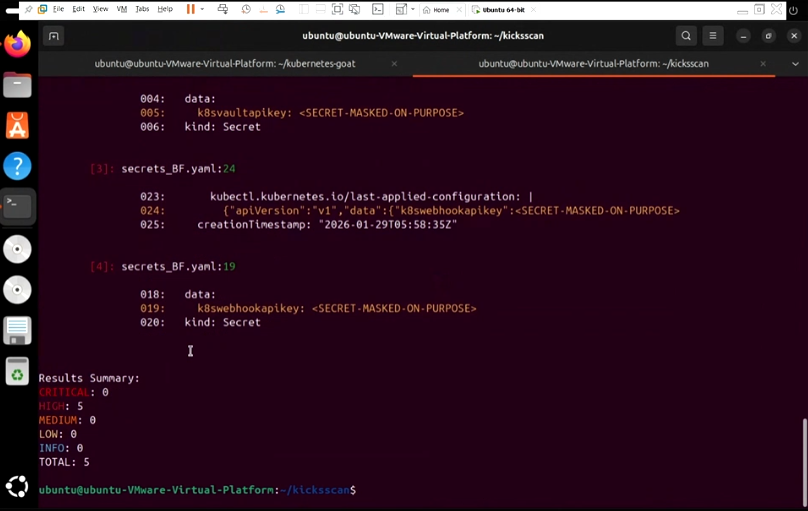Switch to Unity mode icon
The image size is (808, 511).
coord(355,9)
